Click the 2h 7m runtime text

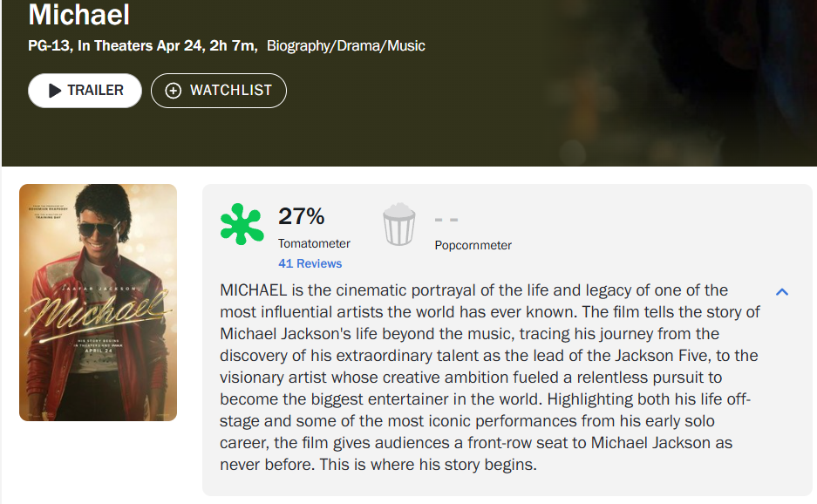point(233,45)
